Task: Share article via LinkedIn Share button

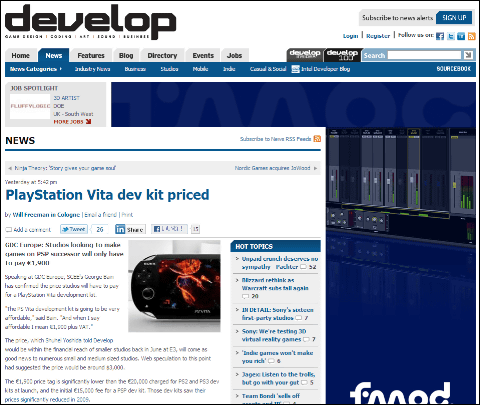Action: pyautogui.click(x=130, y=229)
